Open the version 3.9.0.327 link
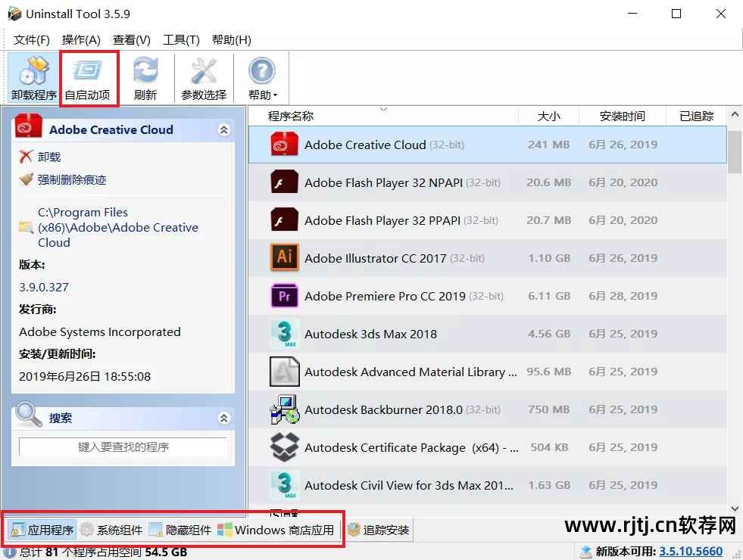Viewport: 743px width, 560px height. (x=44, y=287)
